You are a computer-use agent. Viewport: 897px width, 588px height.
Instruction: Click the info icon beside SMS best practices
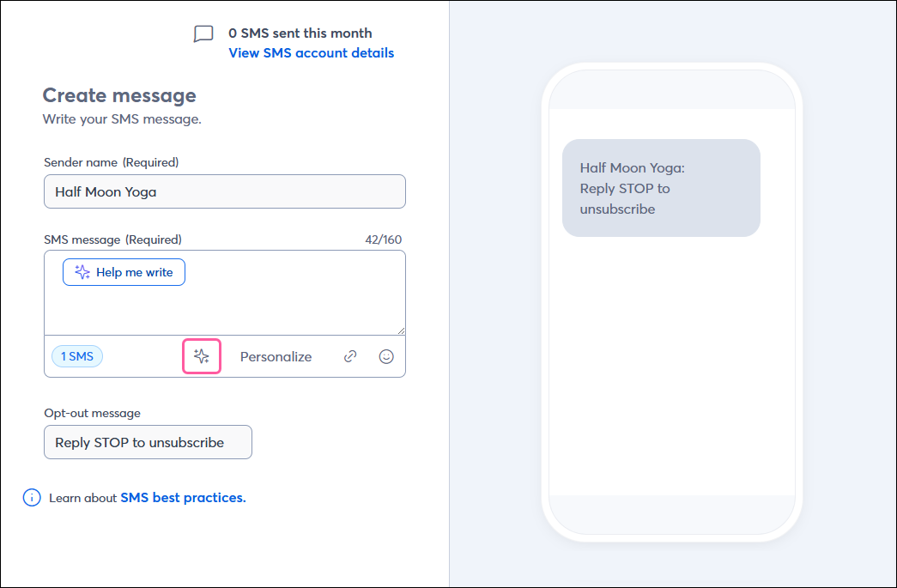pyautogui.click(x=31, y=497)
